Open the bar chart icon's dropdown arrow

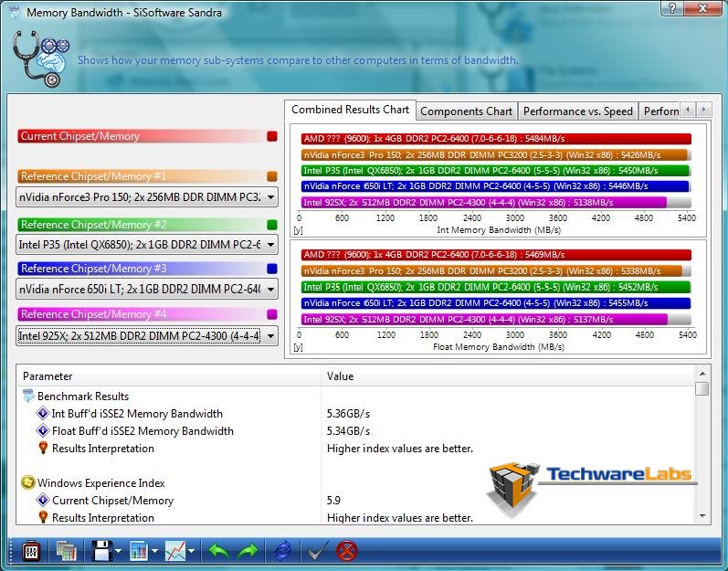tap(154, 551)
